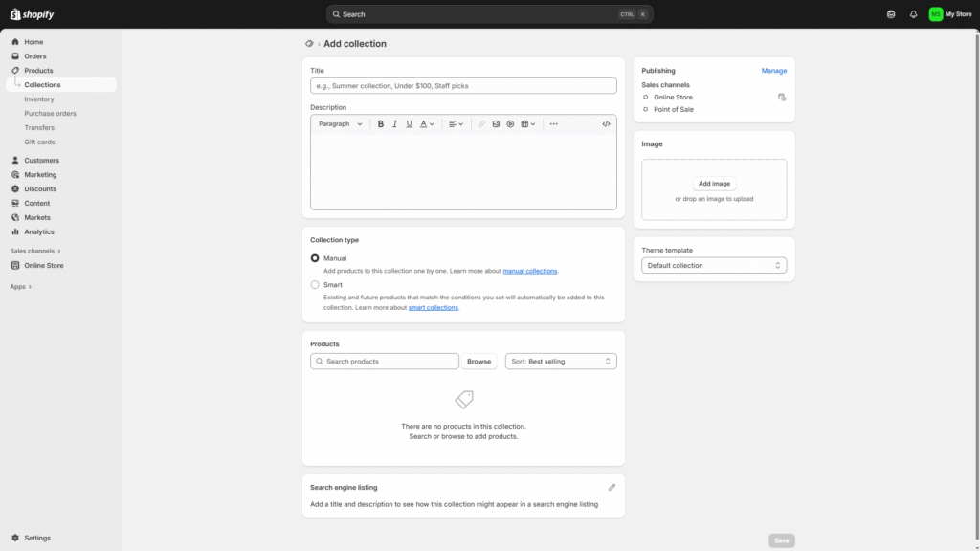
Task: Select Smart collection type
Action: (x=315, y=285)
